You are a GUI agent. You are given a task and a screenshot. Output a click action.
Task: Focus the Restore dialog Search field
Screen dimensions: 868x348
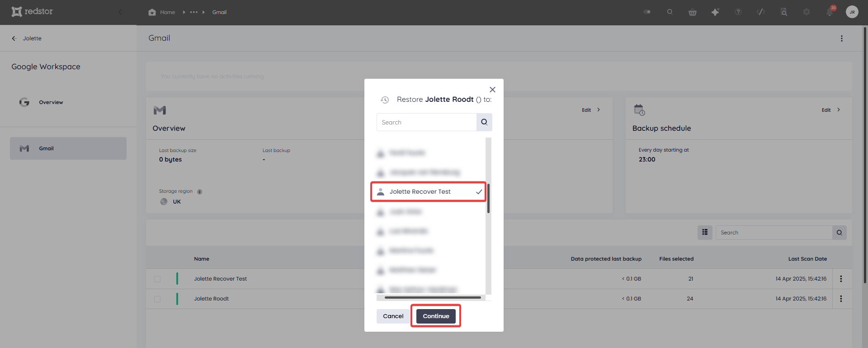426,122
